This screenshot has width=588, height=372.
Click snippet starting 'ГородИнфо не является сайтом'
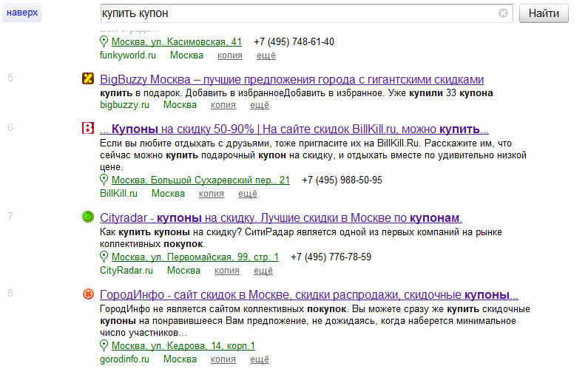pos(315,321)
